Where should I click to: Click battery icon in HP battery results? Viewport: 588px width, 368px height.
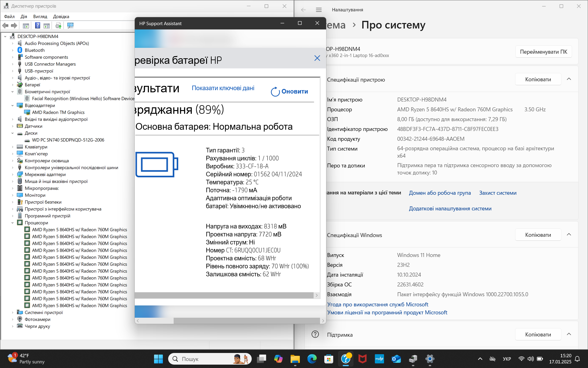coord(157,165)
